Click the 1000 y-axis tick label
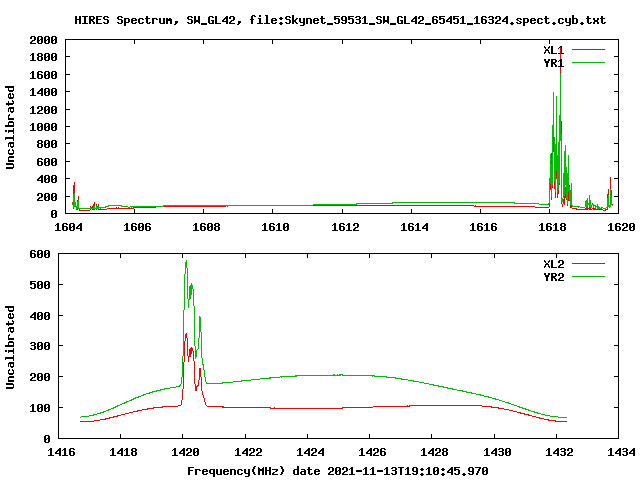Screen dimensions: 640x480 tap(43, 127)
